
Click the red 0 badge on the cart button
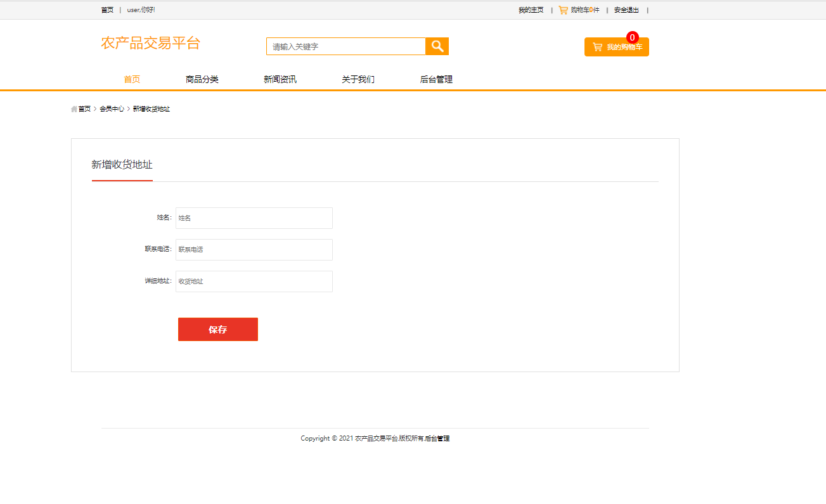(631, 37)
